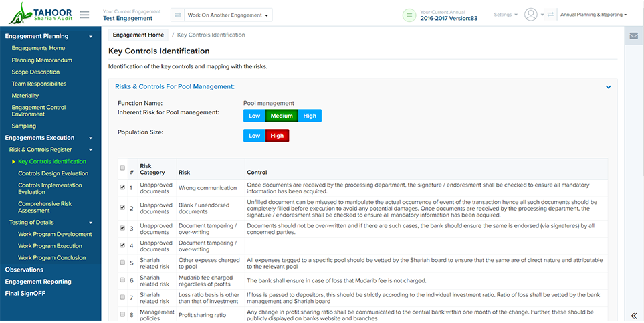The height and width of the screenshot is (323, 644).
Task: Click the Tahoor Shariah Audit logo
Action: [x=41, y=13]
